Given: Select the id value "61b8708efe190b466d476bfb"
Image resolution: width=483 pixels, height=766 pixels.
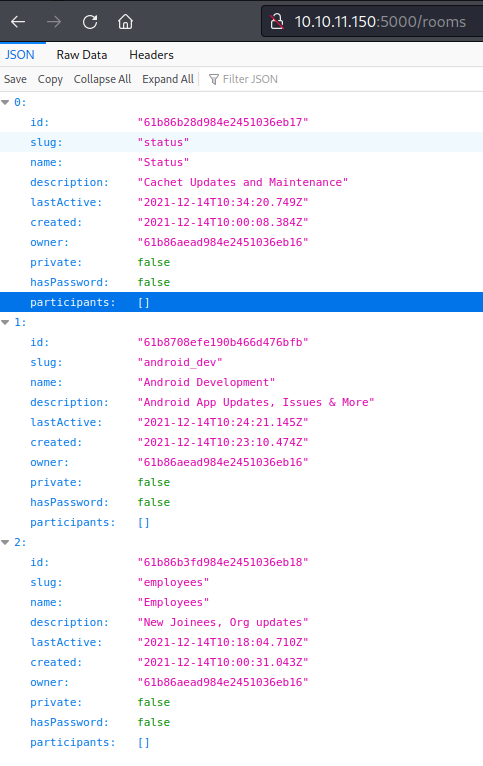Looking at the screenshot, I should point(223,342).
